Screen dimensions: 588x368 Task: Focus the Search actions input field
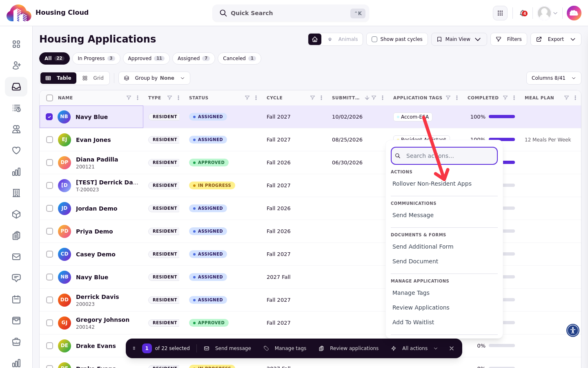(x=444, y=156)
